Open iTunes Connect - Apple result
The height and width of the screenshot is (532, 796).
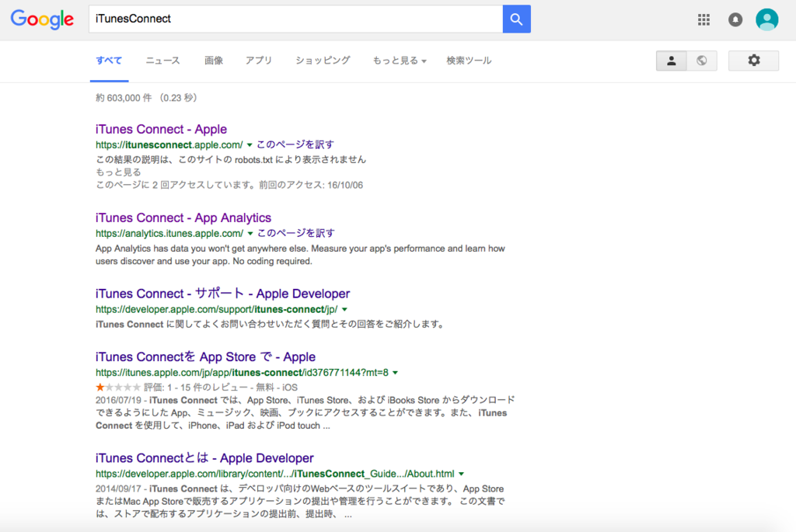pos(161,130)
